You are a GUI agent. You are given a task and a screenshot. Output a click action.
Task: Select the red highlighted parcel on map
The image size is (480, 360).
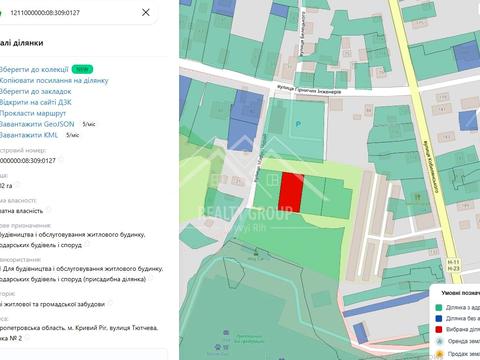click(x=291, y=192)
